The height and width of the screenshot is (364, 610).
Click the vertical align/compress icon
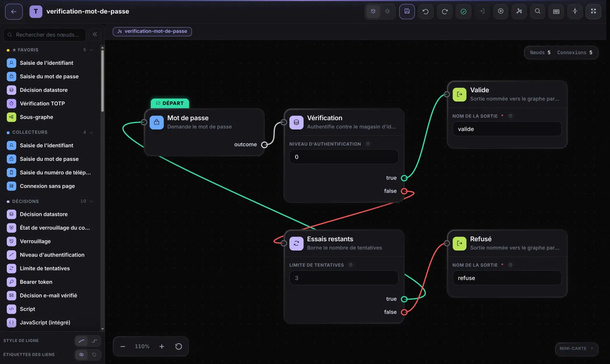[x=575, y=11]
